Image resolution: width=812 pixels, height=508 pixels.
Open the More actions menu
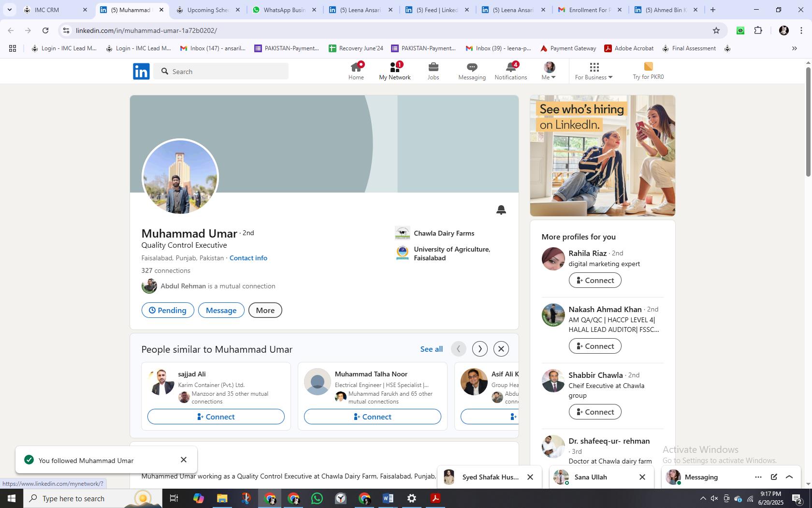coord(265,310)
